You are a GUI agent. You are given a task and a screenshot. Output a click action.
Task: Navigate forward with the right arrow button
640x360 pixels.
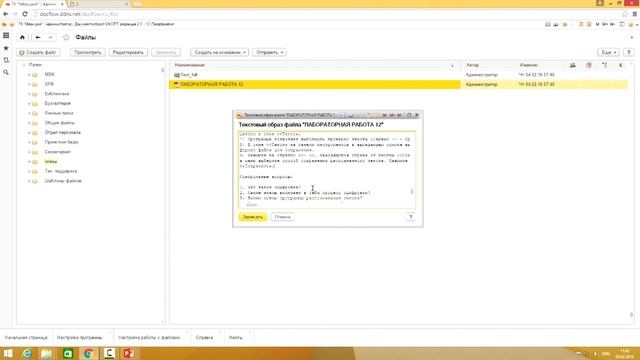[50, 38]
